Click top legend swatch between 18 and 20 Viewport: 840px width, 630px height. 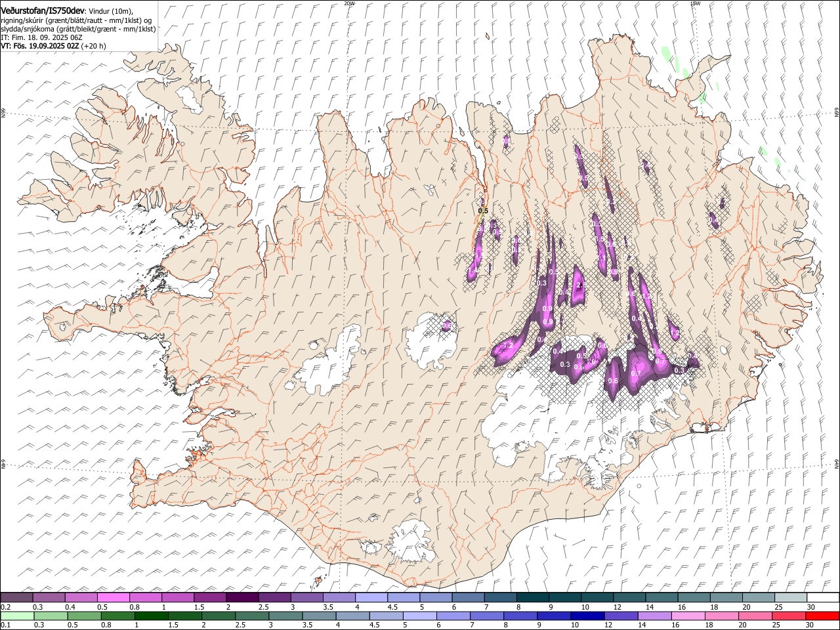point(725,597)
